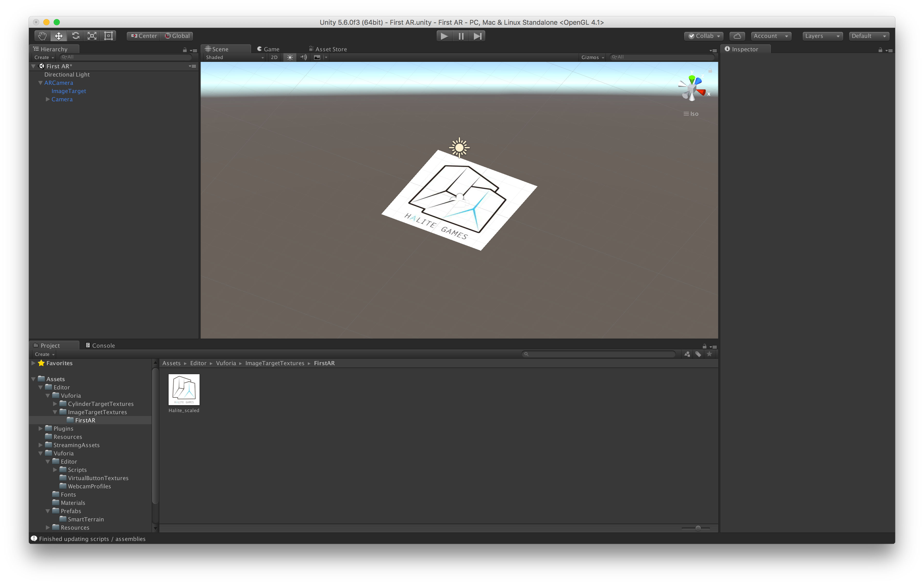This screenshot has width=924, height=585.
Task: Click ImageTargetTextures in breadcrumb path
Action: point(274,363)
